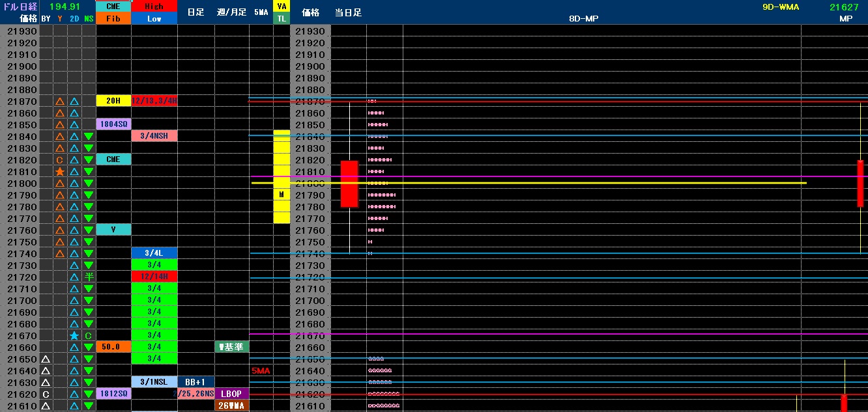Click the purple LBOP label
Screen dimensions: 868x412
(232, 394)
